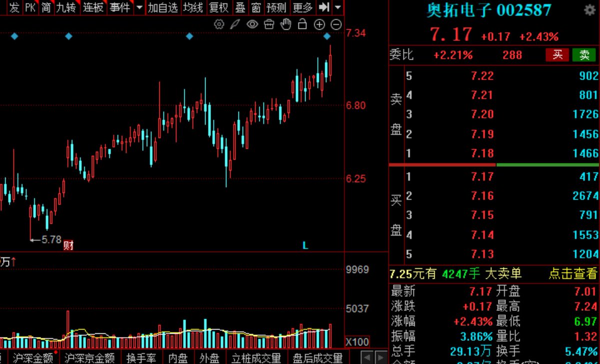Enable the 叠 overlay compare mode

pos(241,7)
